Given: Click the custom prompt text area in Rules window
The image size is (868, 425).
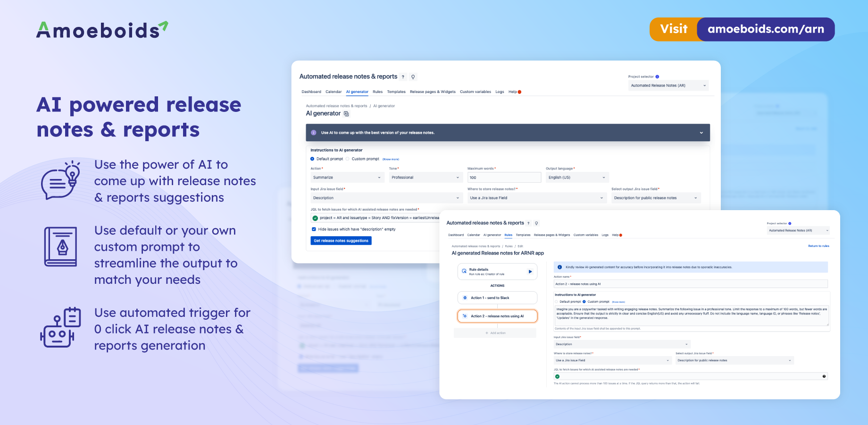Looking at the screenshot, I should [692, 316].
